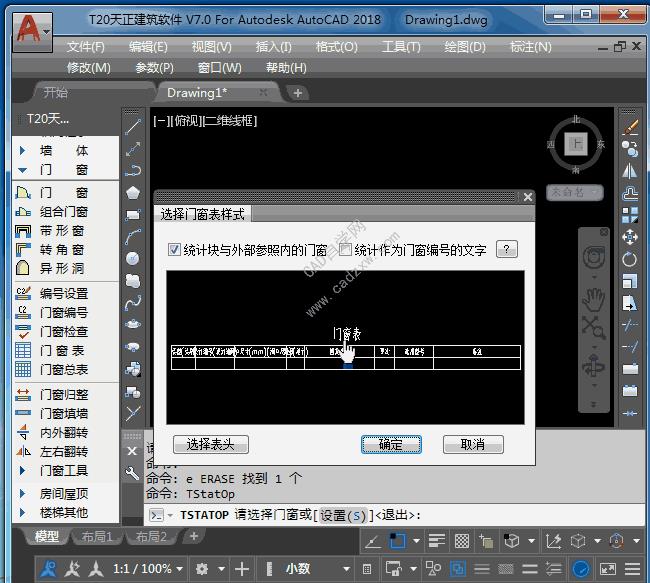The height and width of the screenshot is (583, 650).
Task: Select the Mirror modify tool
Action: tap(630, 171)
